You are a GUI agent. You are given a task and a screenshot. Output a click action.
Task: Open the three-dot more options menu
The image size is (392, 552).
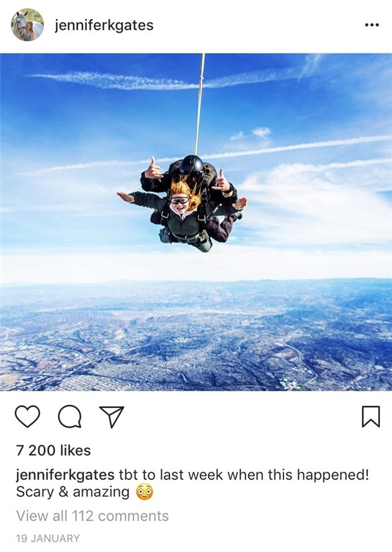point(372,25)
